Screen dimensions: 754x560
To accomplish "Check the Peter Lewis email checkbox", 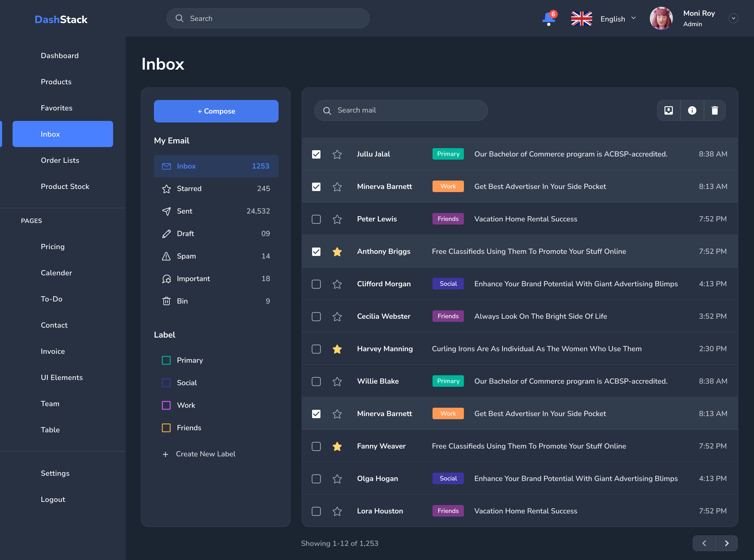I will [316, 219].
